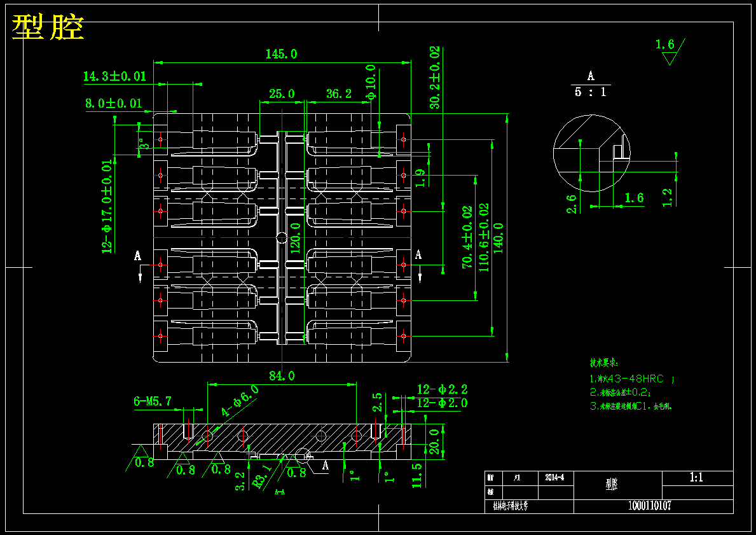This screenshot has height=535, width=756.
Task: Click the '20.0' thickness dimension
Action: pos(434,441)
